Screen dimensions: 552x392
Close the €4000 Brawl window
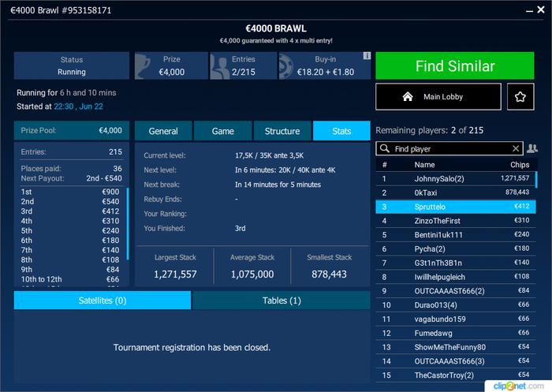point(541,10)
